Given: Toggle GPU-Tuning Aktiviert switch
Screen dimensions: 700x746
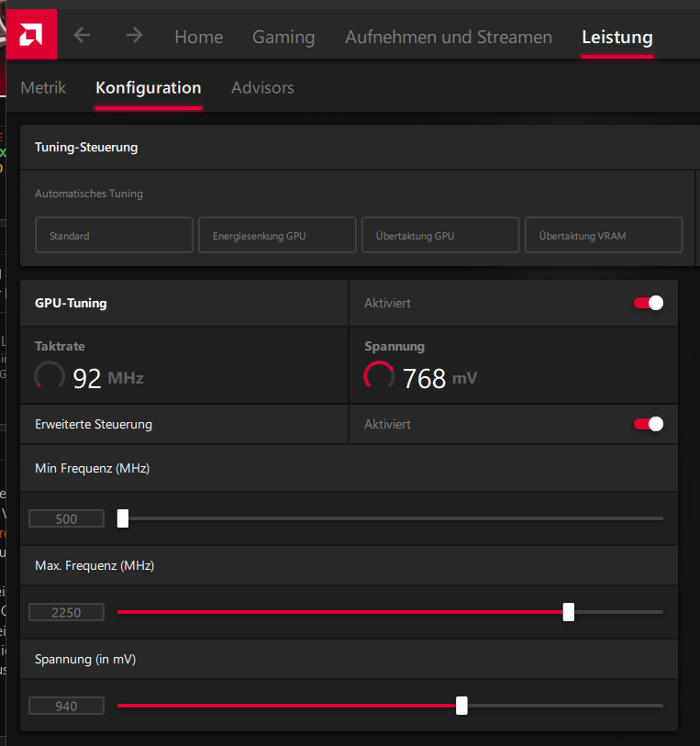Looking at the screenshot, I should tap(649, 303).
